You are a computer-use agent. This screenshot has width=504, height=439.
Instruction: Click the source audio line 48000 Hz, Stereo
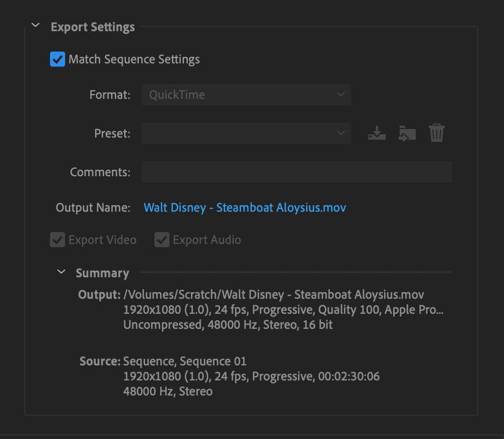[x=168, y=391]
